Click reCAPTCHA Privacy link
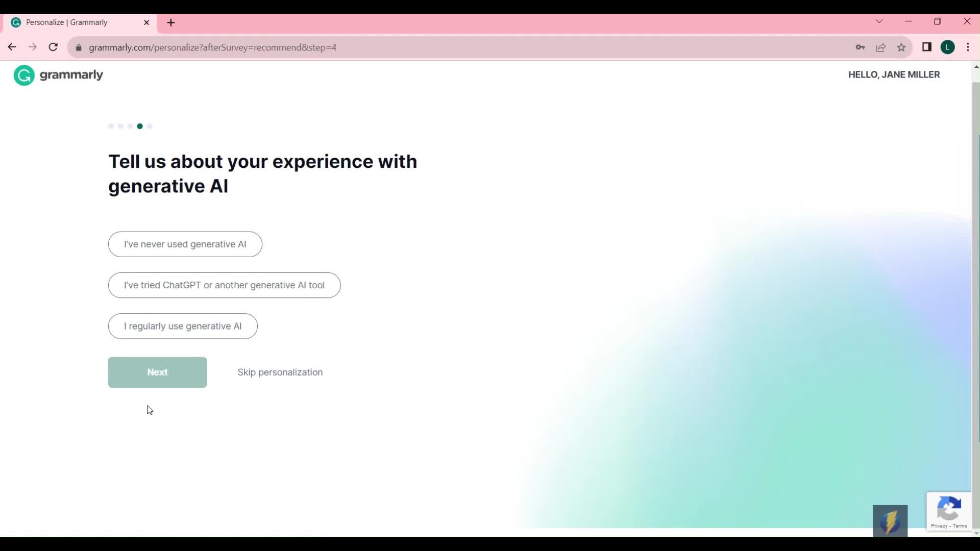 [x=939, y=526]
